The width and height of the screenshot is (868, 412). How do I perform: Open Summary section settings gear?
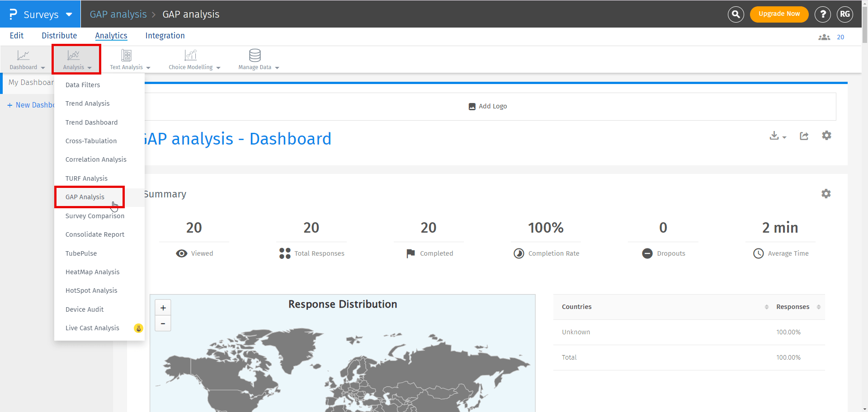pyautogui.click(x=826, y=194)
